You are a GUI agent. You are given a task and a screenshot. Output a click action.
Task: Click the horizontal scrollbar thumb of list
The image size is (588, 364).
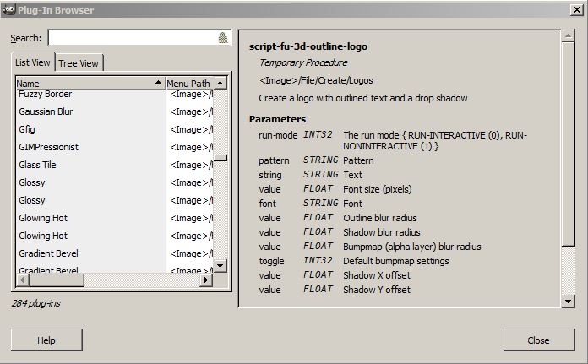click(x=57, y=280)
